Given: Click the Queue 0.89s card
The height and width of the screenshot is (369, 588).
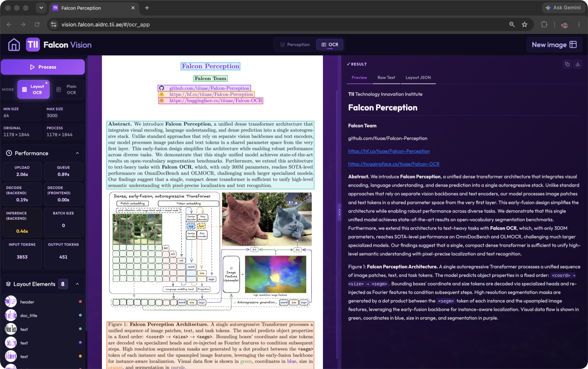Looking at the screenshot, I should pos(63,171).
